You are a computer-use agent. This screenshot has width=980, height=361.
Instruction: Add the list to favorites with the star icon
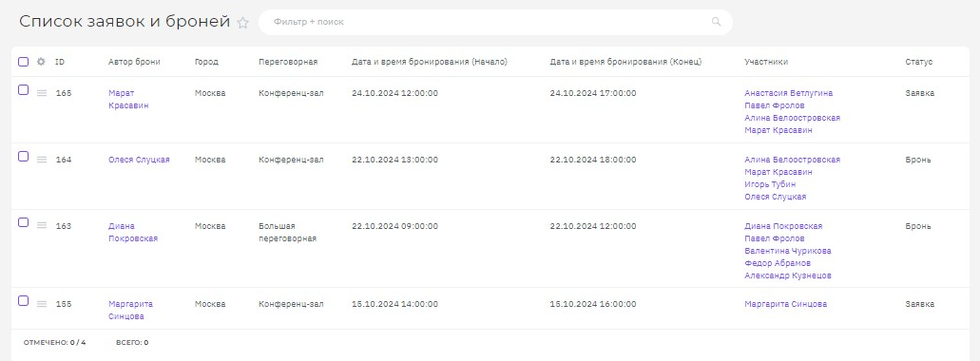(x=243, y=23)
